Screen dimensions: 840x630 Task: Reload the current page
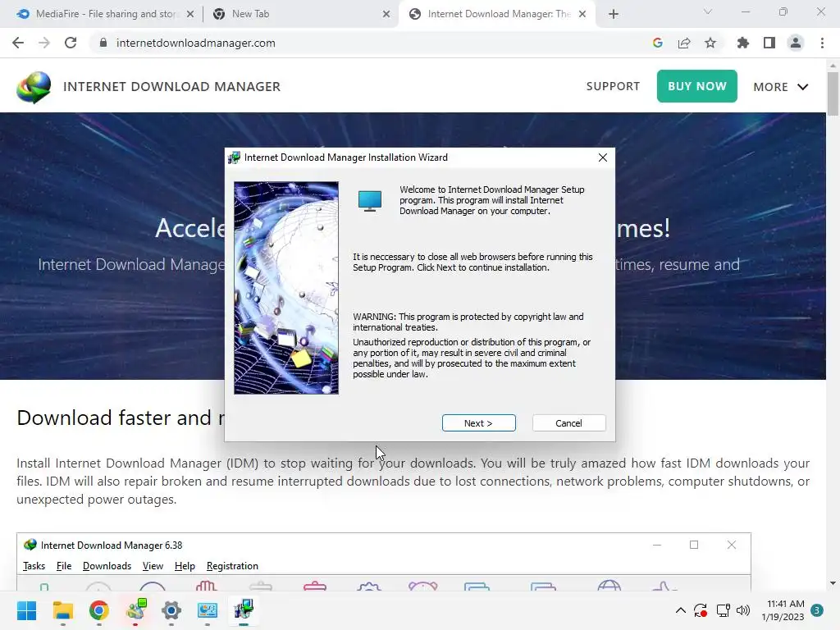click(x=71, y=43)
